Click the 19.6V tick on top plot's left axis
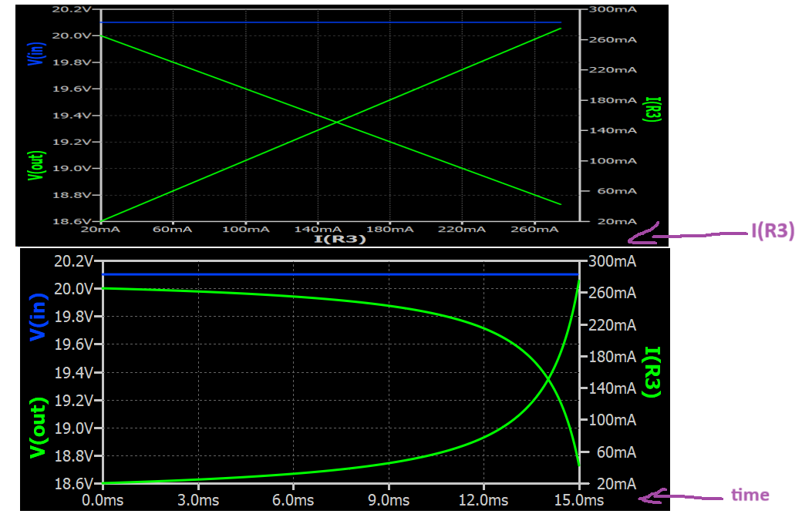This screenshot has width=812, height=524. (x=72, y=89)
